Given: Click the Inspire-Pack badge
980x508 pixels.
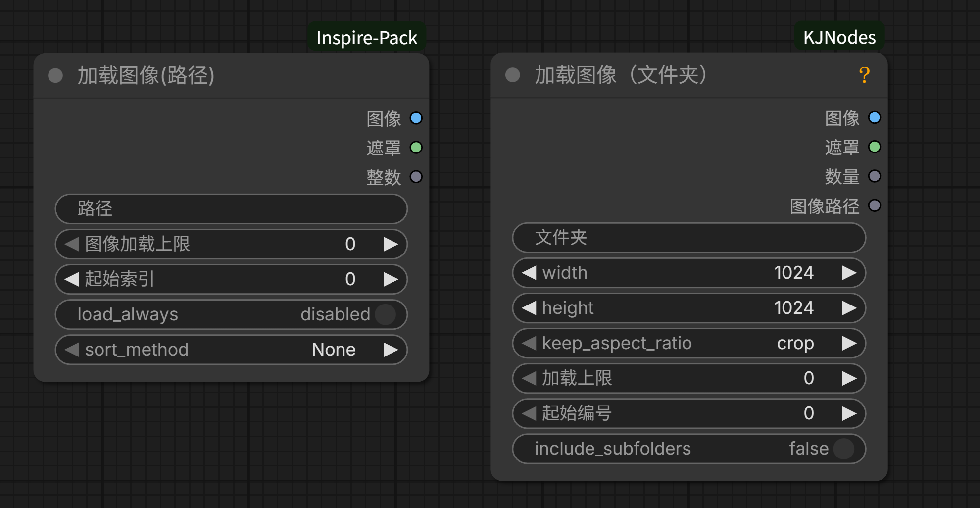Looking at the screenshot, I should tap(366, 38).
